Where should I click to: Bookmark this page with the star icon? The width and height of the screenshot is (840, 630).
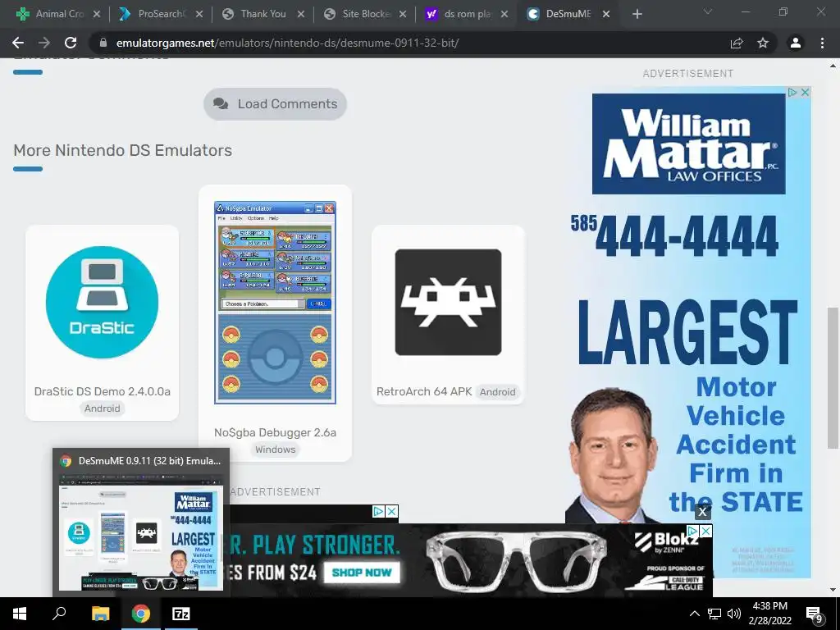tap(763, 43)
